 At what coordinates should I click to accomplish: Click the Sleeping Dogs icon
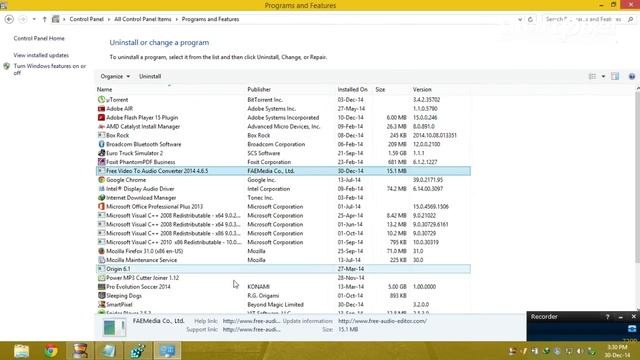click(101, 296)
